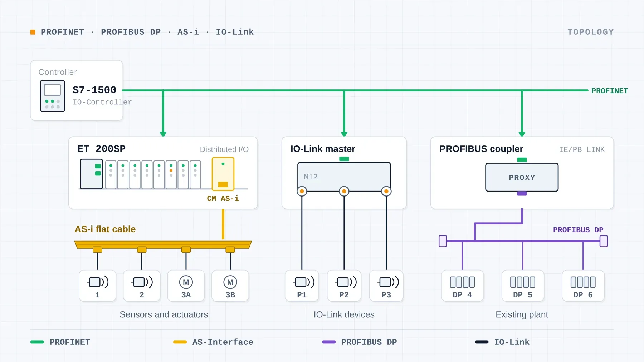Screen dimensions: 644x362
Task: Click the purple PROFIBUS DP legend swatch
Action: click(x=329, y=342)
